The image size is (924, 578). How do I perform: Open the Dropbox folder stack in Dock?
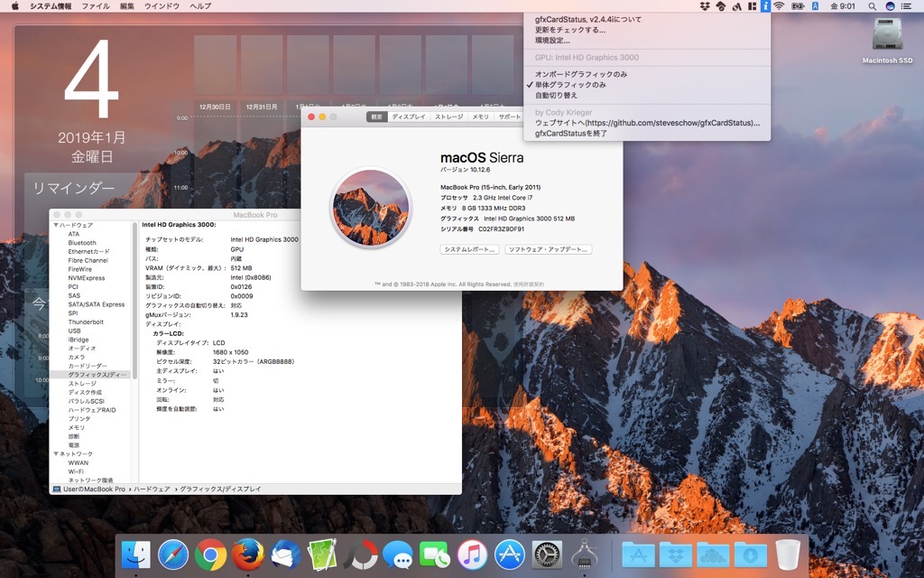675,555
